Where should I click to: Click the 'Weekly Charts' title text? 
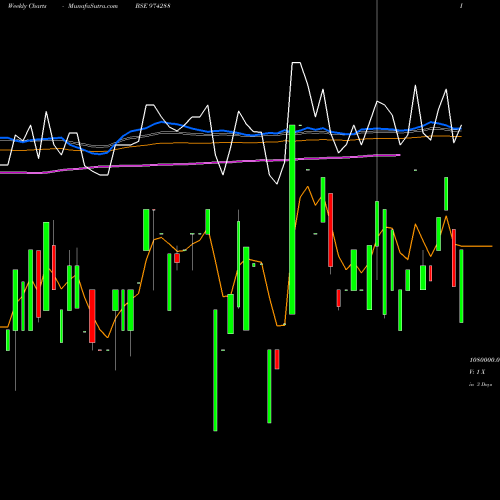point(27,6)
